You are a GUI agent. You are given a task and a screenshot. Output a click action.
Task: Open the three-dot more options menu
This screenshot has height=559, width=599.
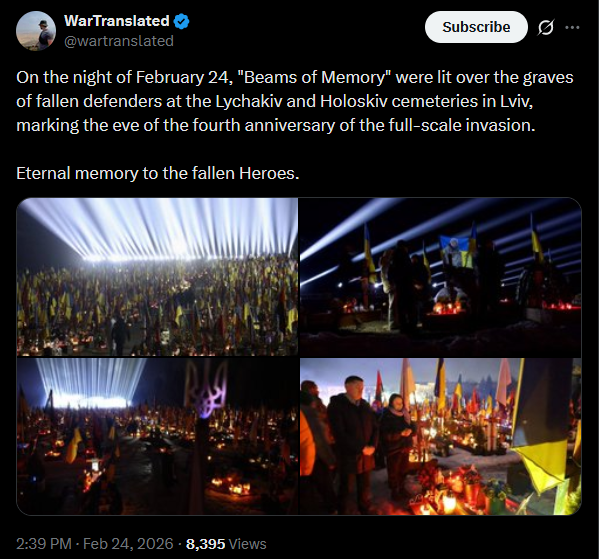tap(572, 27)
